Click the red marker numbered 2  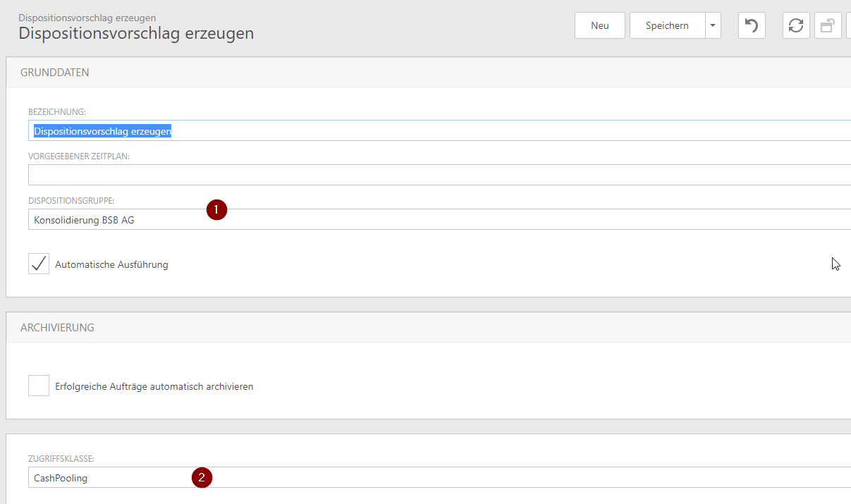(x=202, y=477)
